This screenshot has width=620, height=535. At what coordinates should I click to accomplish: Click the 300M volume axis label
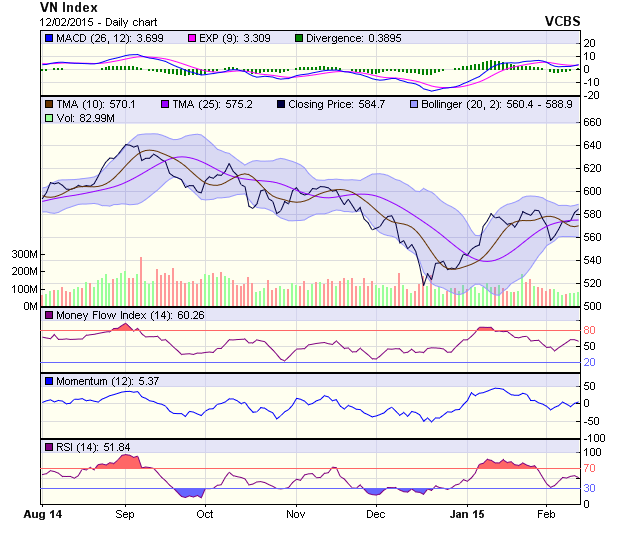pyautogui.click(x=24, y=255)
